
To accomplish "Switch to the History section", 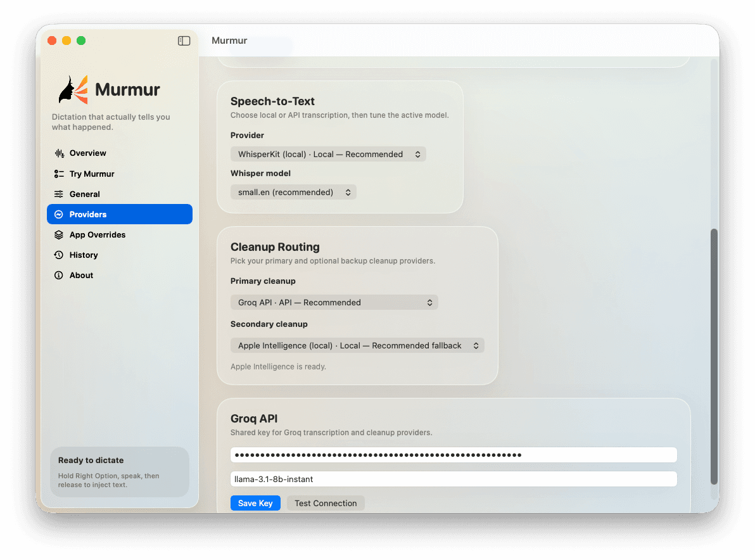I will click(x=83, y=255).
